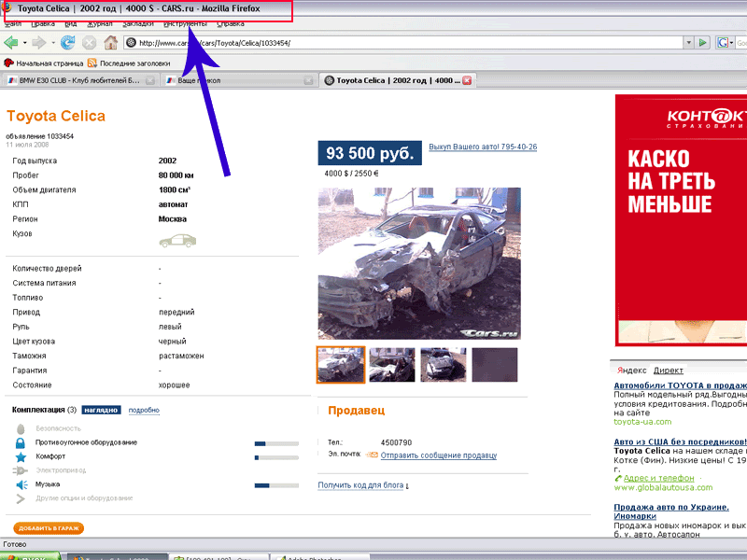Reload the page with the refresh icon
This screenshot has height=560, width=747.
pyautogui.click(x=67, y=43)
